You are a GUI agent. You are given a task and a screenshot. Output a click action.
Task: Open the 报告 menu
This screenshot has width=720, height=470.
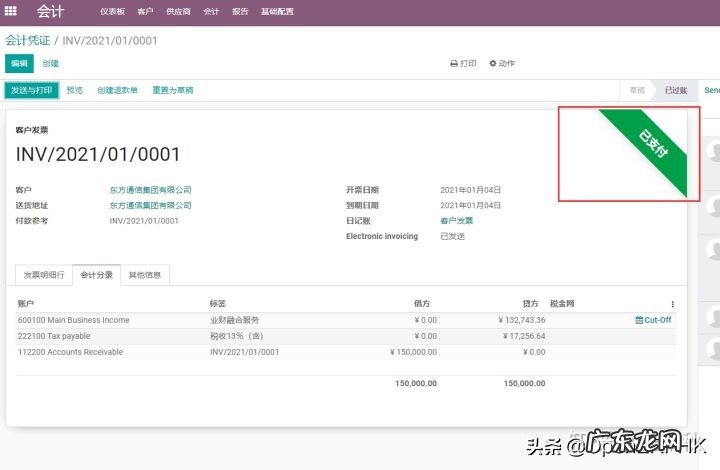(x=240, y=11)
